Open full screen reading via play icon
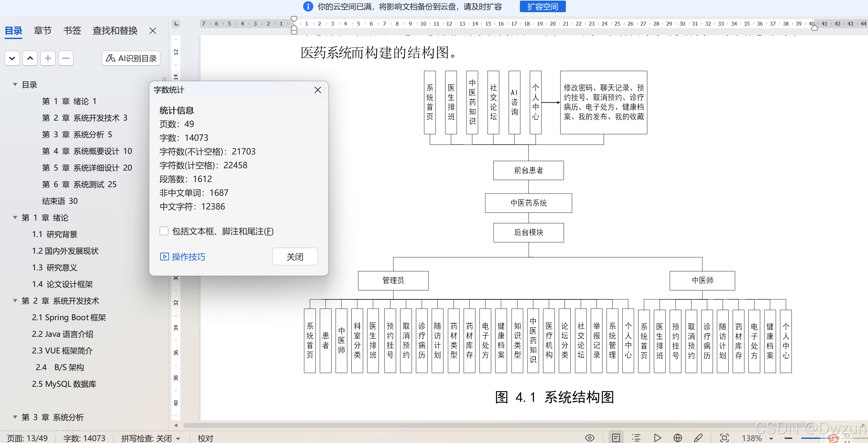Image resolution: width=868 pixels, height=443 pixels. pyautogui.click(x=658, y=438)
